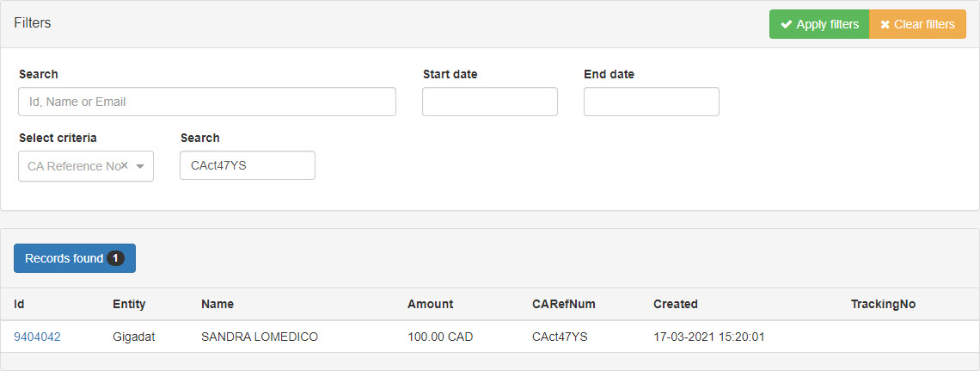980x371 pixels.
Task: Click the Apply filters button
Action: [818, 24]
